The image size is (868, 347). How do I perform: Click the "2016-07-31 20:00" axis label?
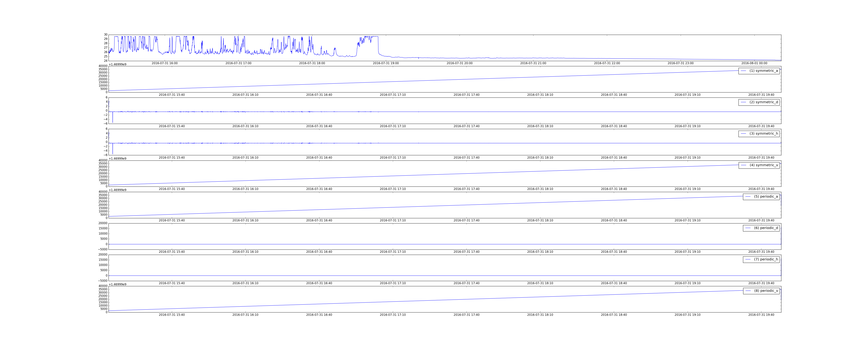[x=460, y=63]
